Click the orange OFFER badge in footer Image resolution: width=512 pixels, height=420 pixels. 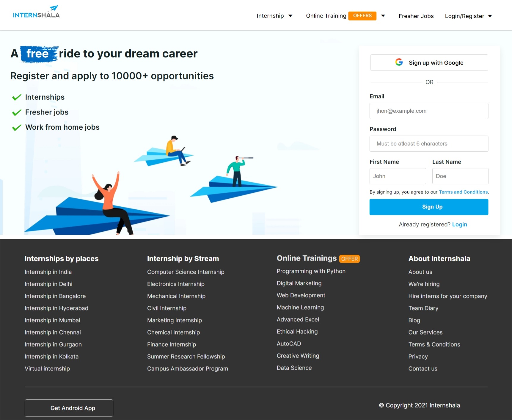pyautogui.click(x=349, y=259)
